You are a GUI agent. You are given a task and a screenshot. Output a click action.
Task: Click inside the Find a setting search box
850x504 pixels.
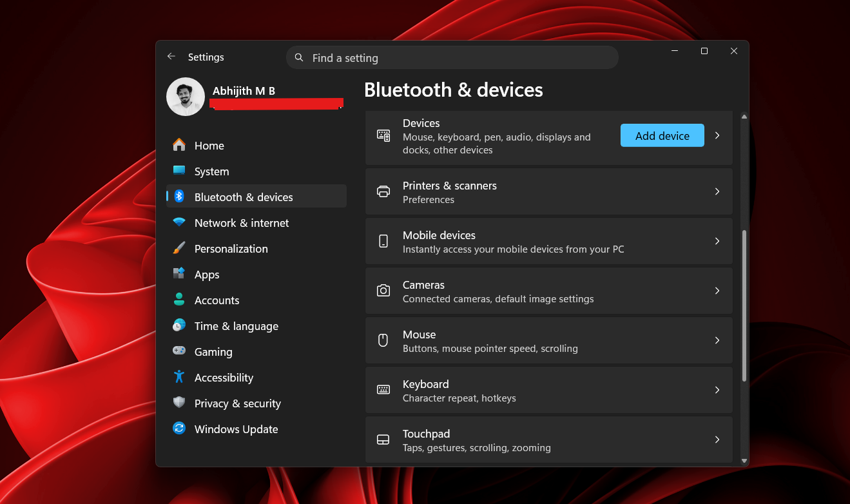pyautogui.click(x=451, y=57)
